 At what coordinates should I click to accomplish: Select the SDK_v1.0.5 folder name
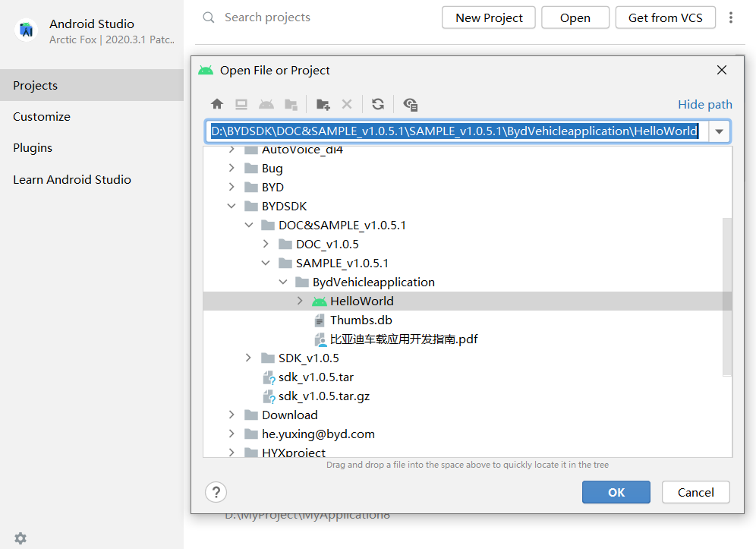tap(309, 358)
